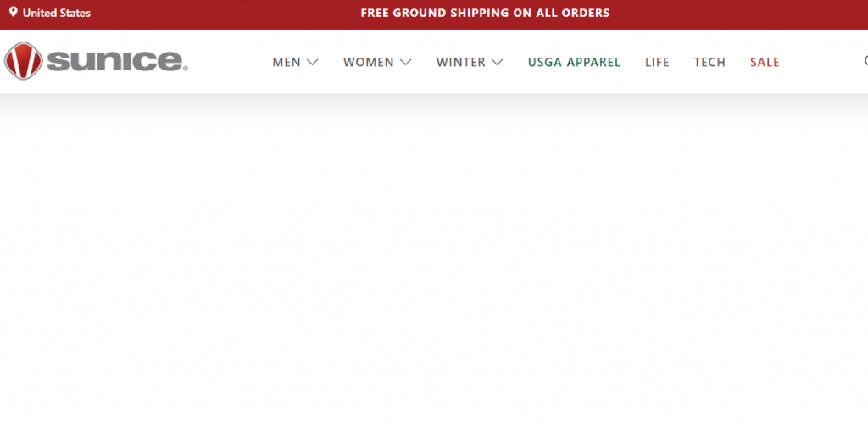Visit the red SALE link
The image size is (868, 429).
[765, 62]
